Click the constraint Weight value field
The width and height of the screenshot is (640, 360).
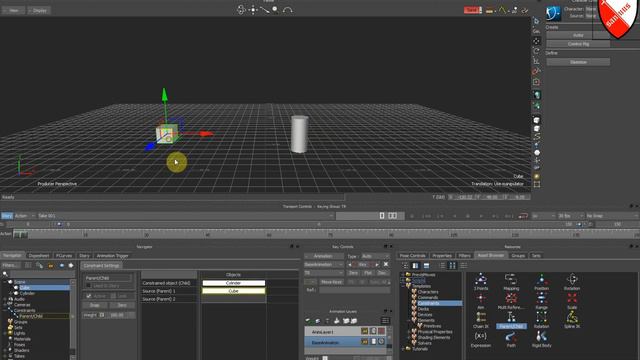(x=119, y=315)
